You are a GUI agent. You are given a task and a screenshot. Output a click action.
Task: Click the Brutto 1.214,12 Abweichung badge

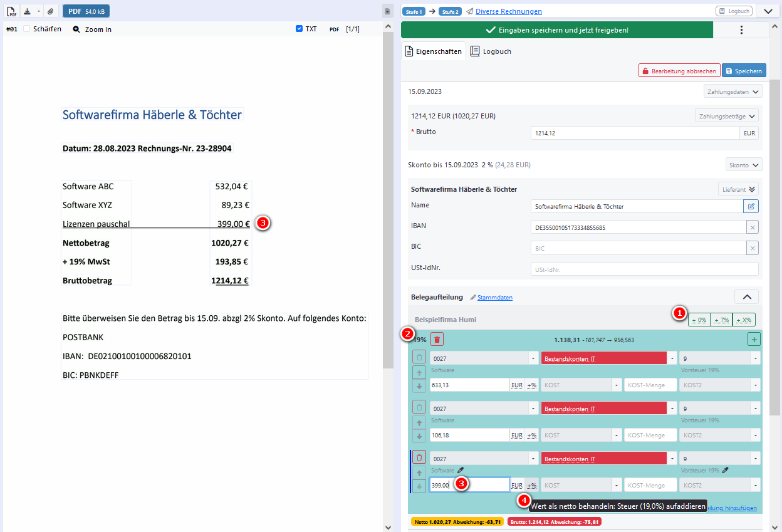click(555, 521)
